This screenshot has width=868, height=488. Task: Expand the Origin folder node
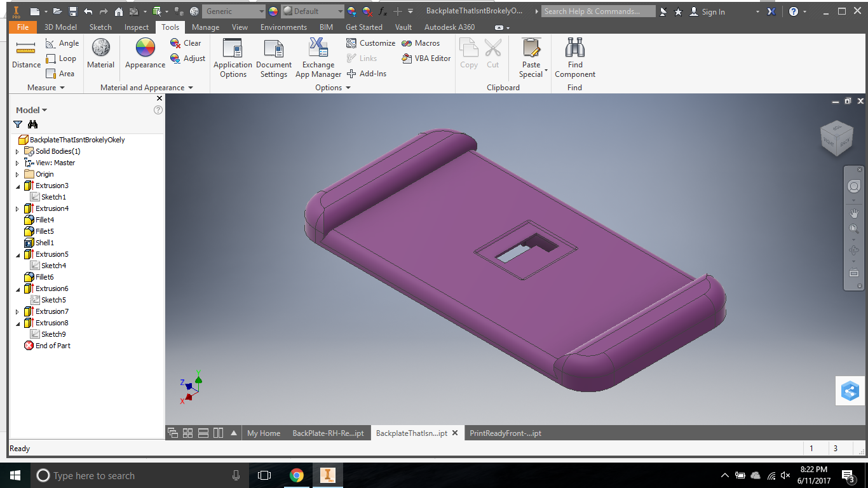pos(17,175)
